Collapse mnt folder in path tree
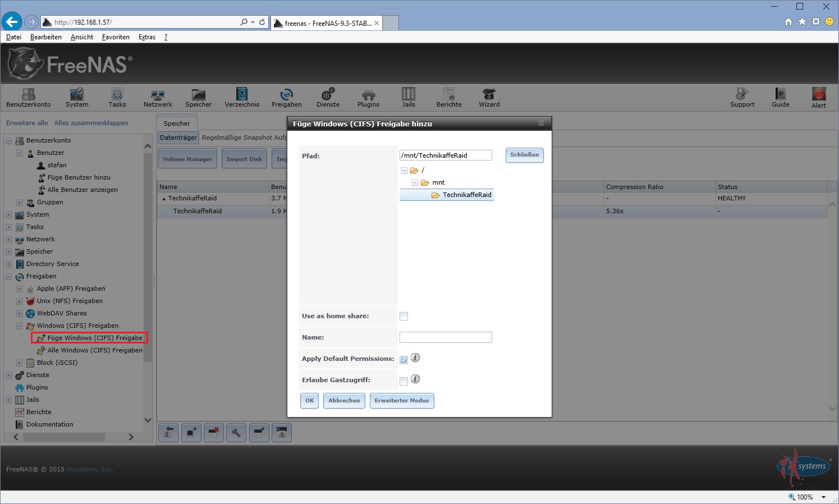839x504 pixels. tap(415, 182)
